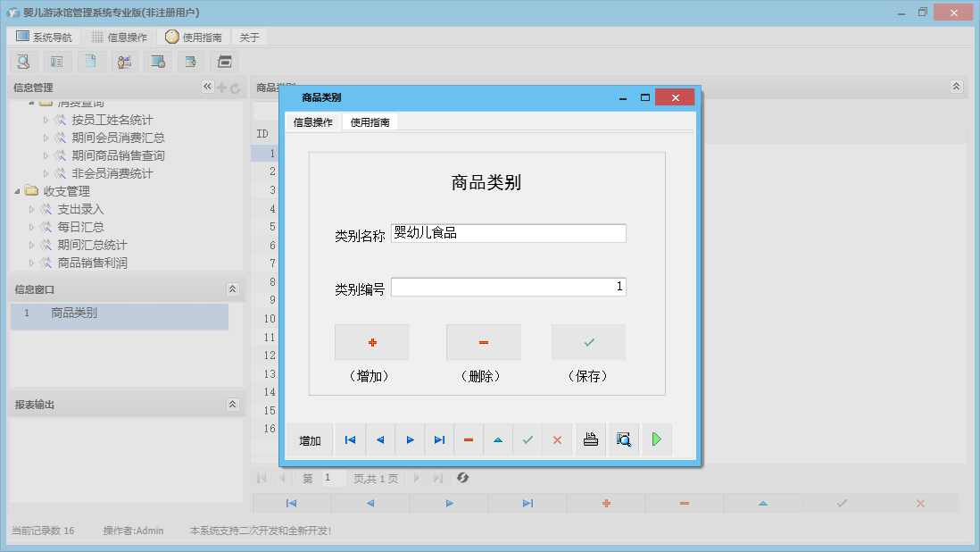Click the （删除） button to delete the category
The image size is (980, 552).
[483, 341]
